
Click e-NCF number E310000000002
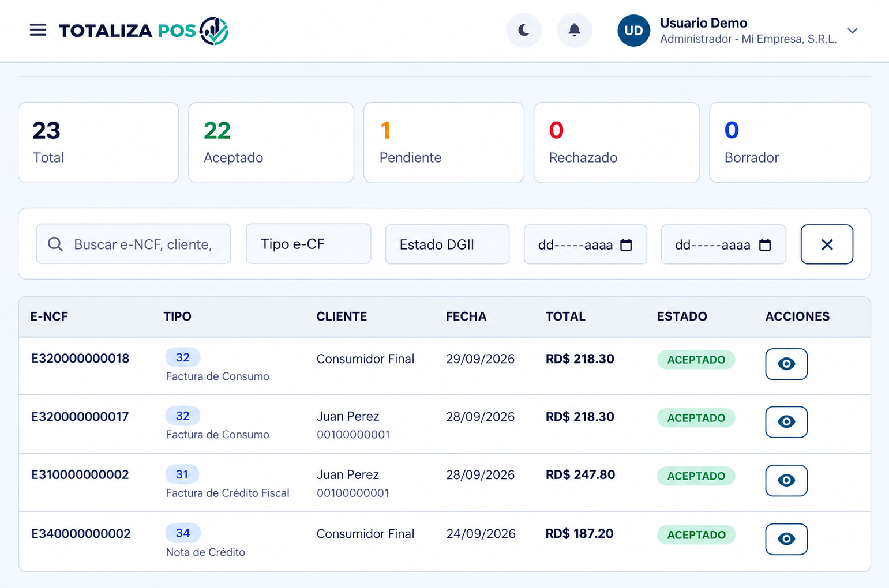tap(80, 475)
